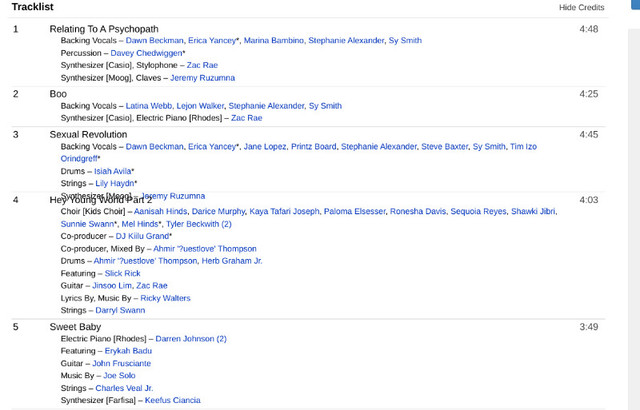Click the Lily Haydn strings link
640x410 pixels.
113,184
